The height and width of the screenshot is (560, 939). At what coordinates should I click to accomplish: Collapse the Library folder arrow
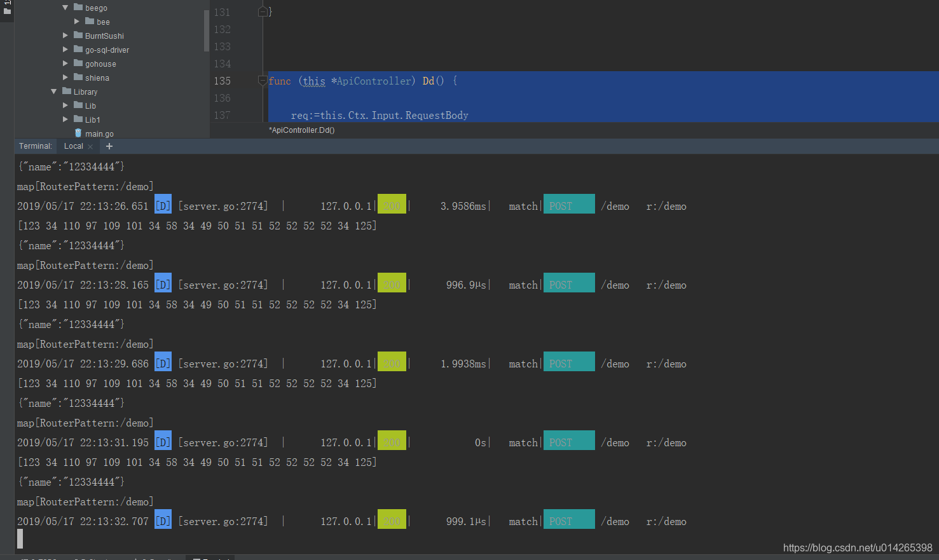pyautogui.click(x=54, y=92)
